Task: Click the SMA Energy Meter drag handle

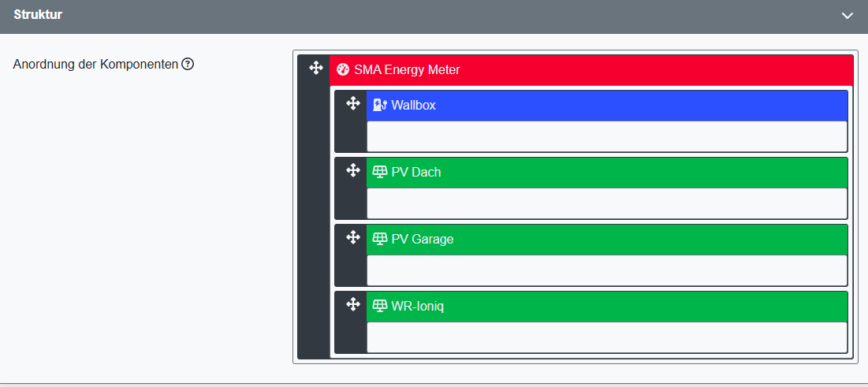Action: tap(316, 69)
